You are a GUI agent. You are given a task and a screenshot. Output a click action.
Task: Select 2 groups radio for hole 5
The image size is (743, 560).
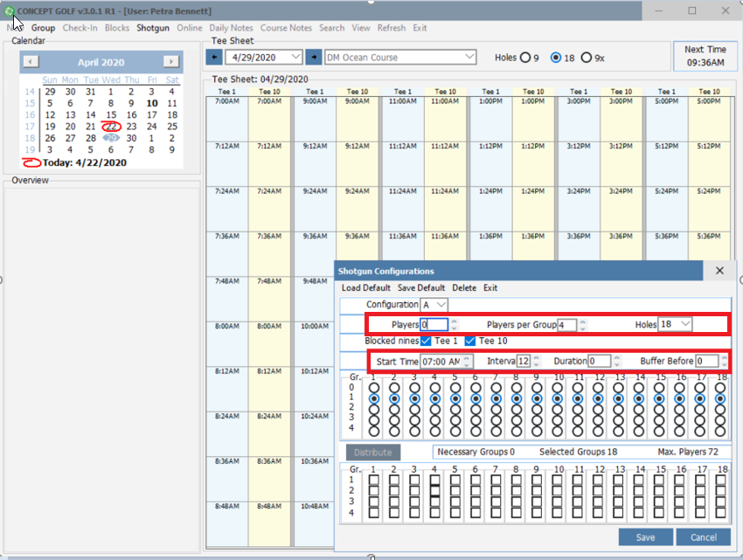pyautogui.click(x=455, y=410)
